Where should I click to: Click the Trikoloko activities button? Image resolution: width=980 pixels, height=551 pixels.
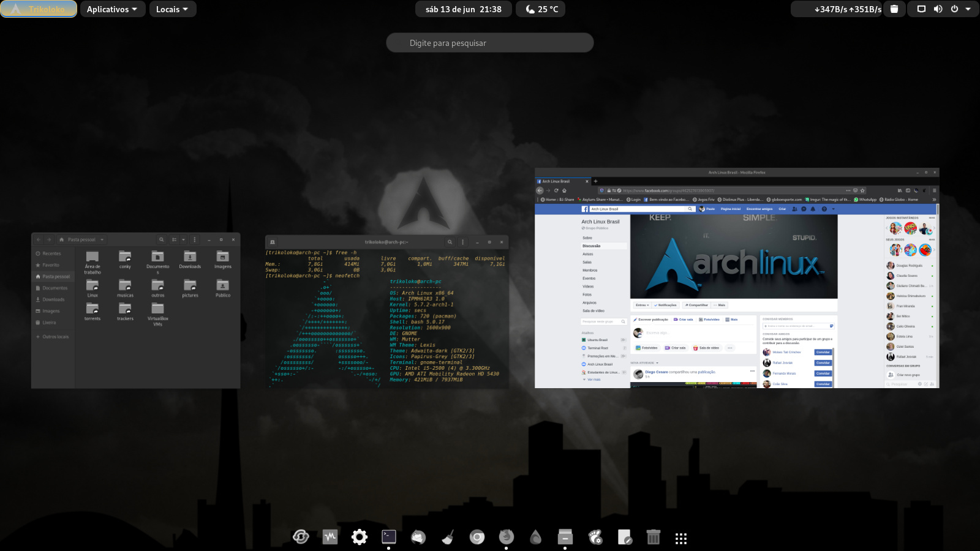click(x=39, y=9)
